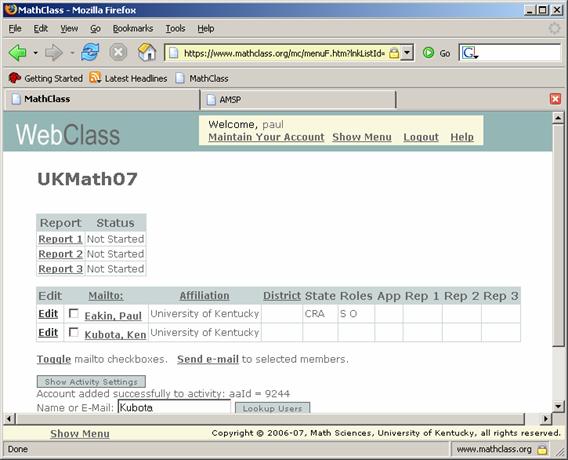Click the Show Menu link in the footer
The height and width of the screenshot is (460, 568).
click(80, 434)
